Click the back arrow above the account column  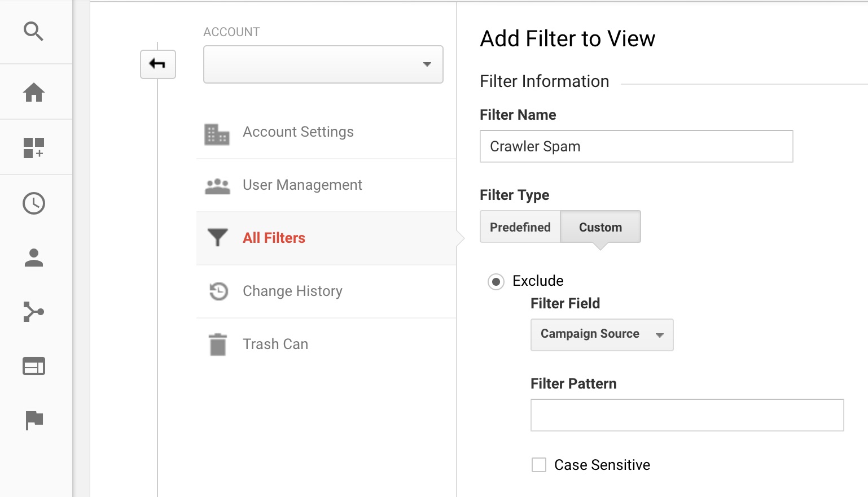click(157, 64)
